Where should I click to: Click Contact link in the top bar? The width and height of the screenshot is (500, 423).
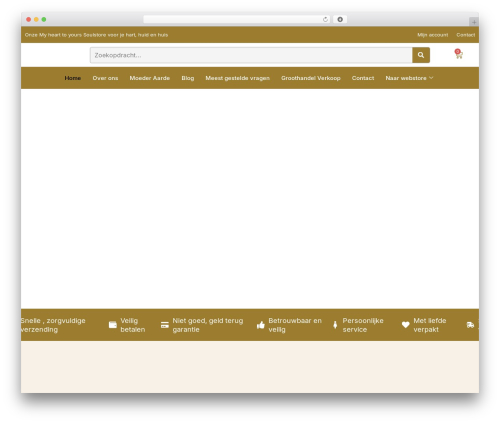[466, 35]
